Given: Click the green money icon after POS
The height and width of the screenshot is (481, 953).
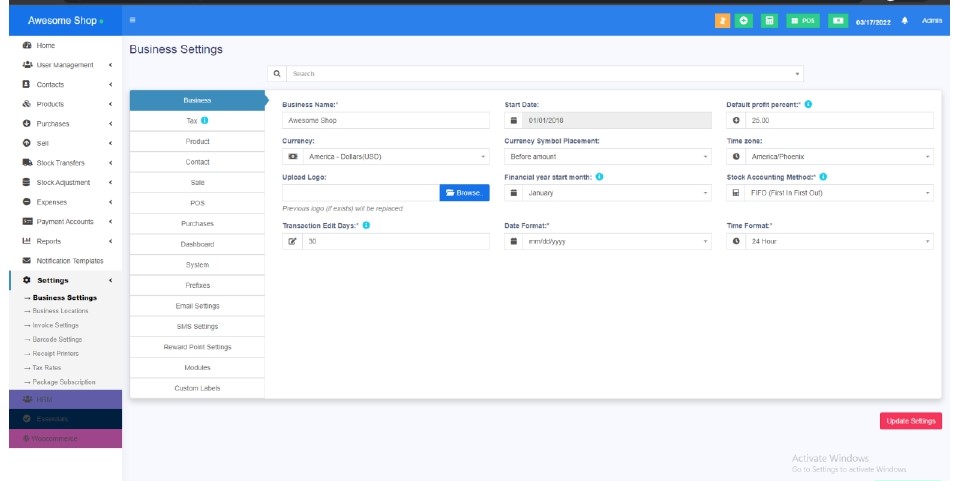Looking at the screenshot, I should 838,20.
